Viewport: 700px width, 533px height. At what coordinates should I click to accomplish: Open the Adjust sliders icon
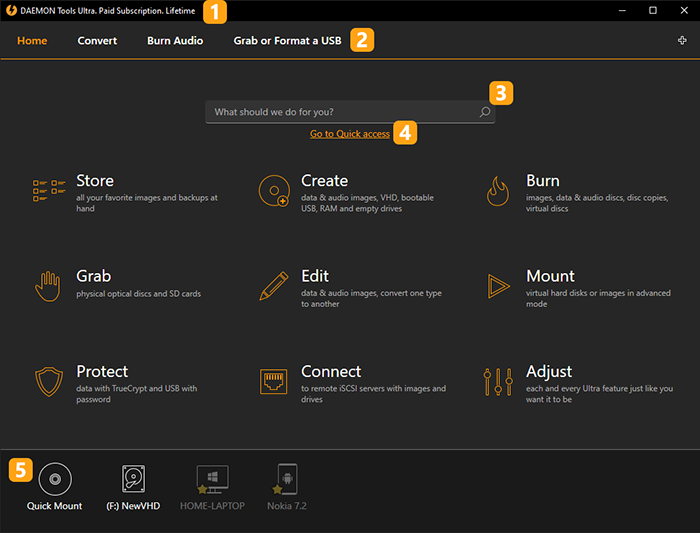point(498,382)
